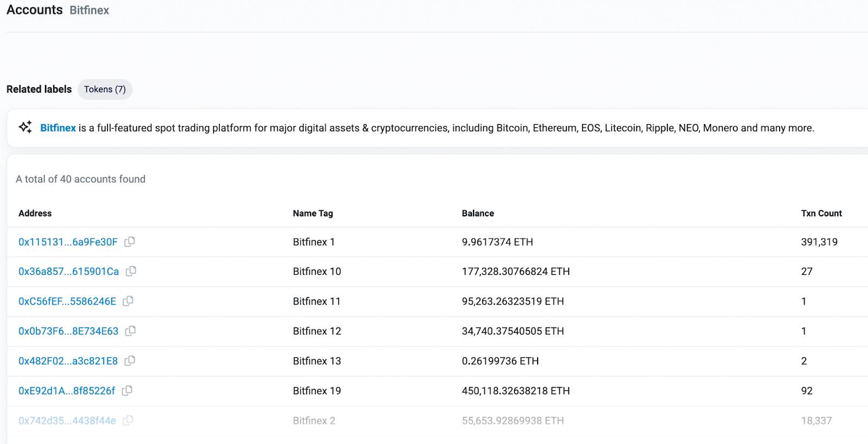Click the Related labels text

coord(39,89)
